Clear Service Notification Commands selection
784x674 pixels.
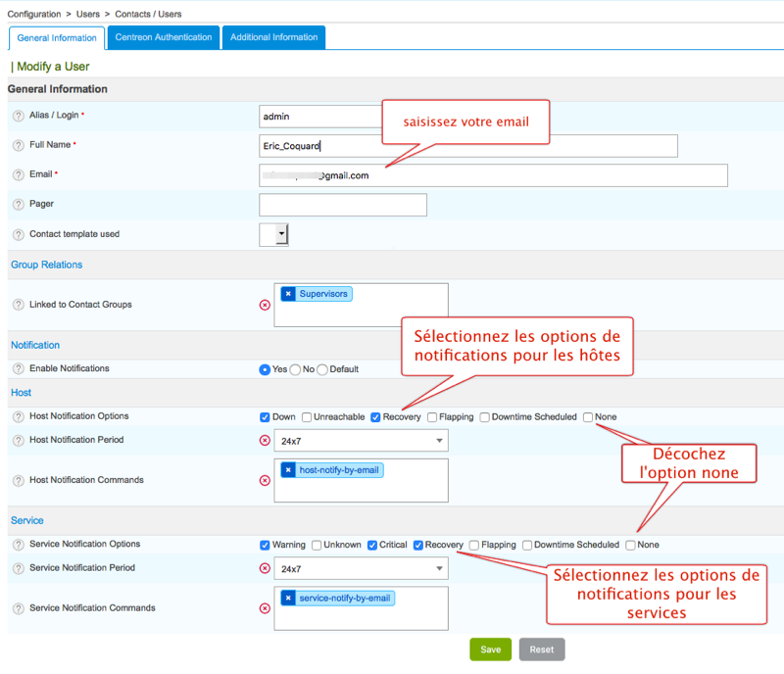pyautogui.click(x=265, y=608)
